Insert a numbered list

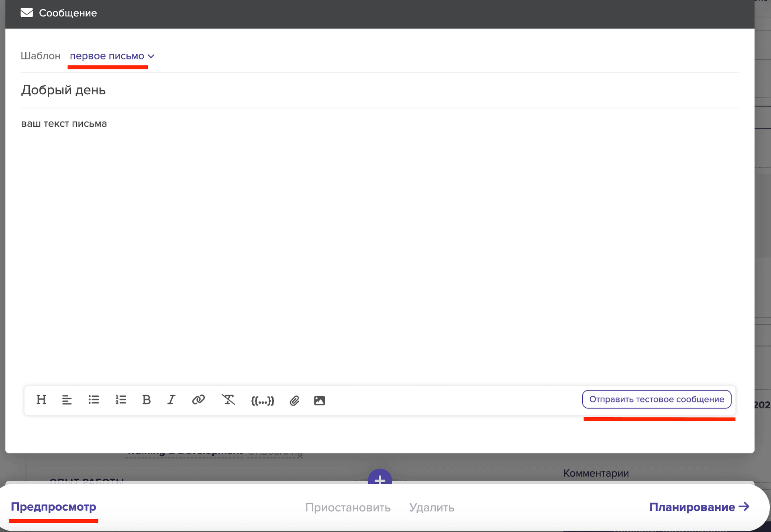(x=120, y=400)
